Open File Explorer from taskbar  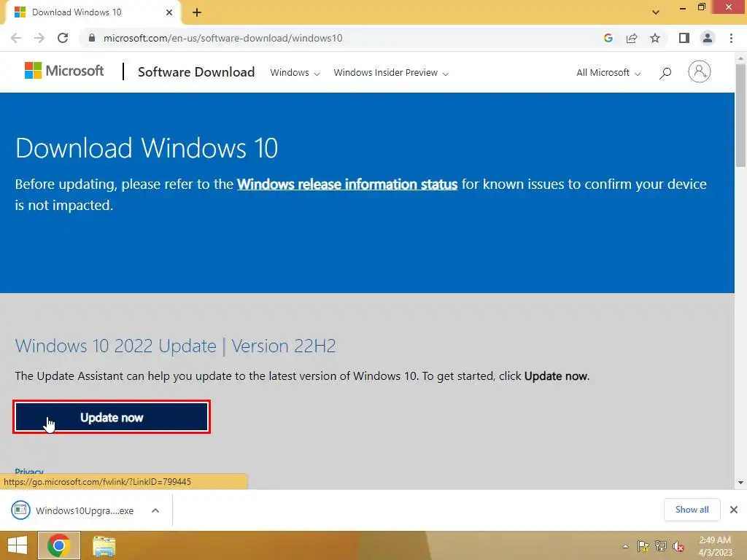[x=104, y=546]
